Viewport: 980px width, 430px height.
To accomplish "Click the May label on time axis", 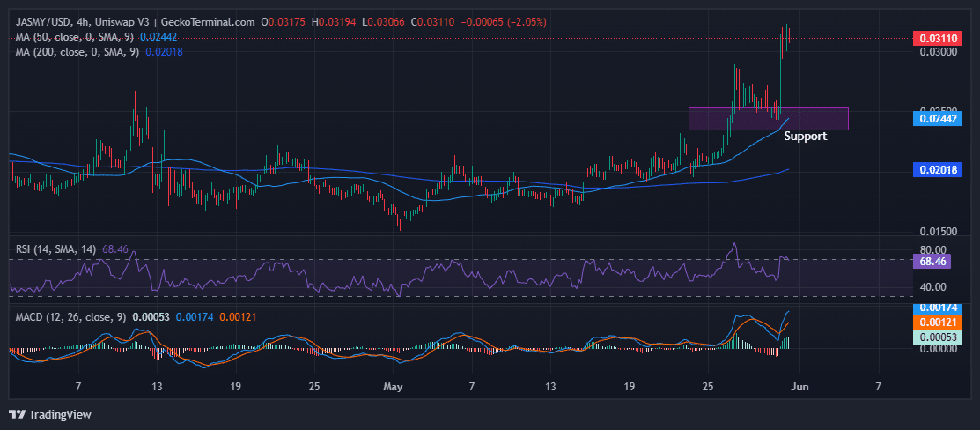I will click(x=393, y=388).
